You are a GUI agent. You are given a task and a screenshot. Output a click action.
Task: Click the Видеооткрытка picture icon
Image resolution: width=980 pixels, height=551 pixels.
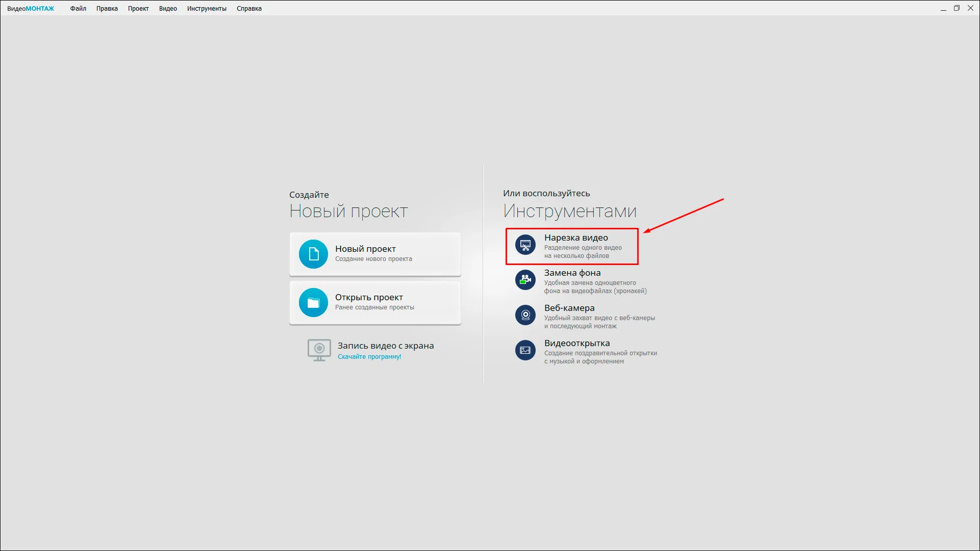[525, 350]
